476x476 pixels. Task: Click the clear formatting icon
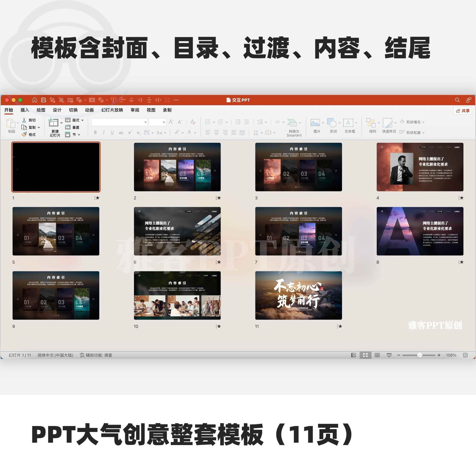click(193, 122)
